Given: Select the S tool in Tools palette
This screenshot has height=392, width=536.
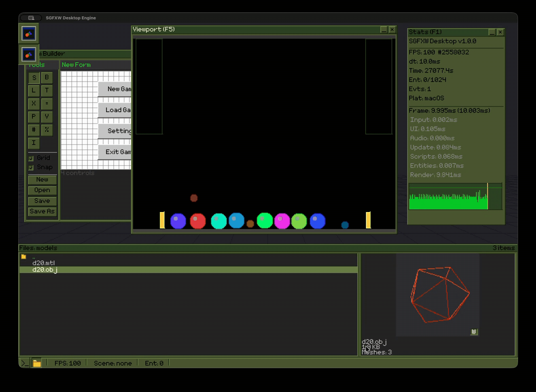Looking at the screenshot, I should click(x=34, y=78).
